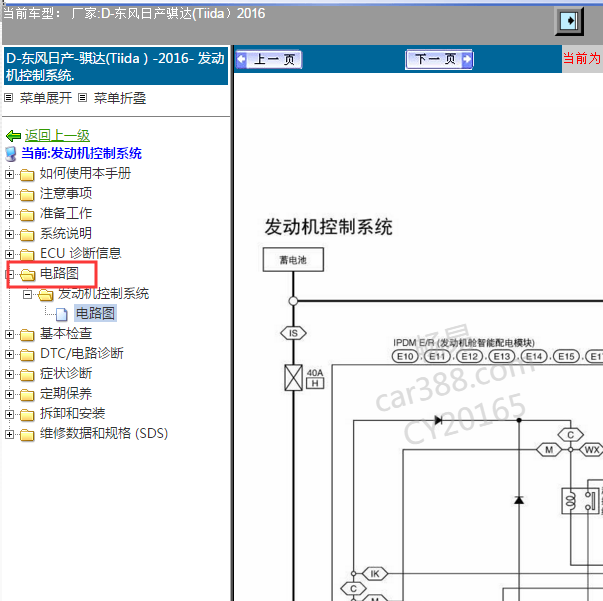The width and height of the screenshot is (603, 601).
Task: Expand the 准备工作 folder
Action: click(x=10, y=215)
